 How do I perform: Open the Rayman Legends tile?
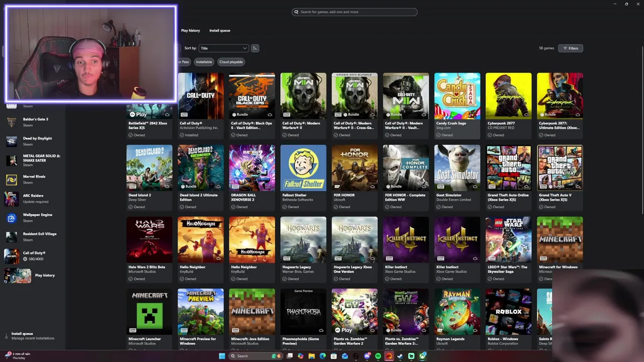457,318
